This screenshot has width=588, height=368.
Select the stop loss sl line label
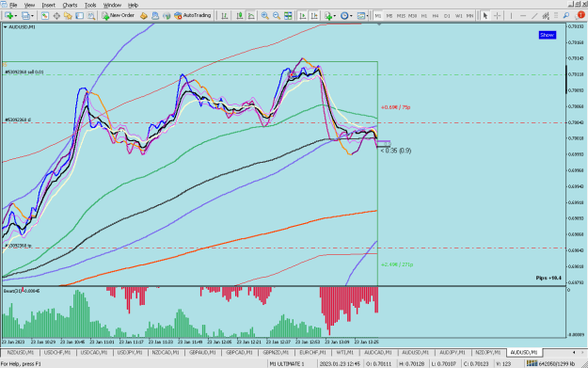18,120
